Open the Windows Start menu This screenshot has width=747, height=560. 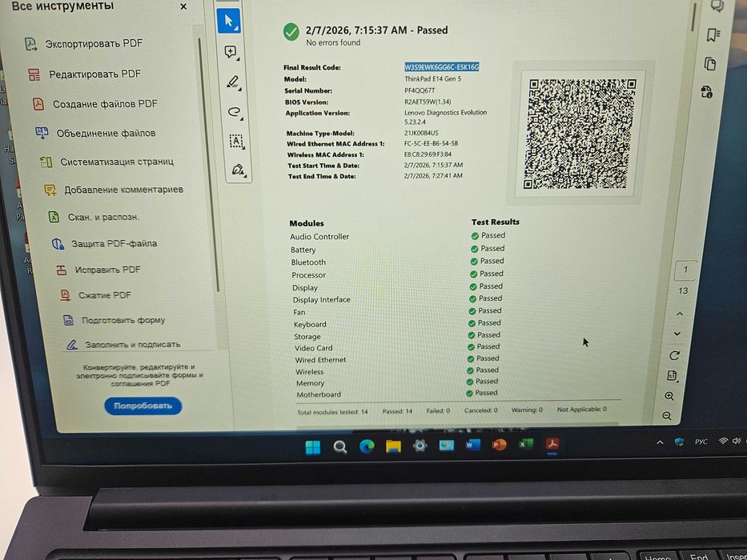313,447
